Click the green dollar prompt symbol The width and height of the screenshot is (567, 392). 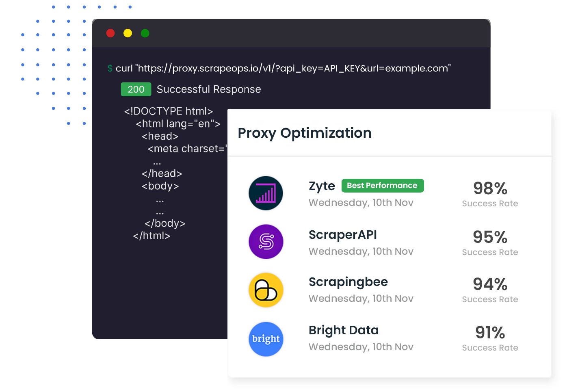pyautogui.click(x=110, y=68)
